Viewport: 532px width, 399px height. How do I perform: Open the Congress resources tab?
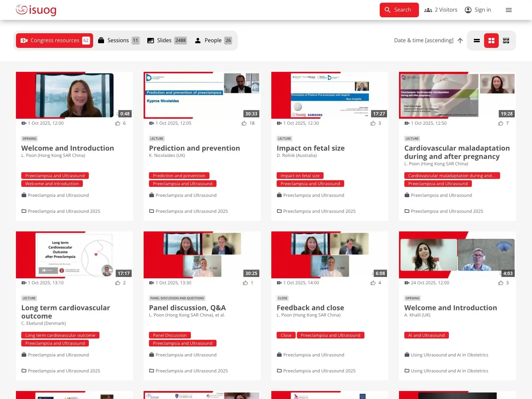coord(55,41)
